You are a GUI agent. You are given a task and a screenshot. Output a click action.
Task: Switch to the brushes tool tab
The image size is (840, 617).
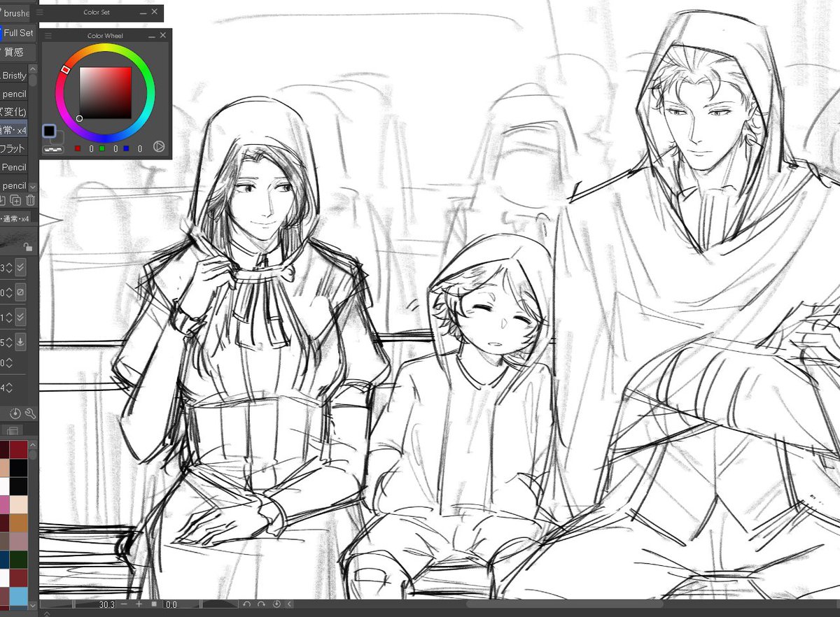coord(15,13)
